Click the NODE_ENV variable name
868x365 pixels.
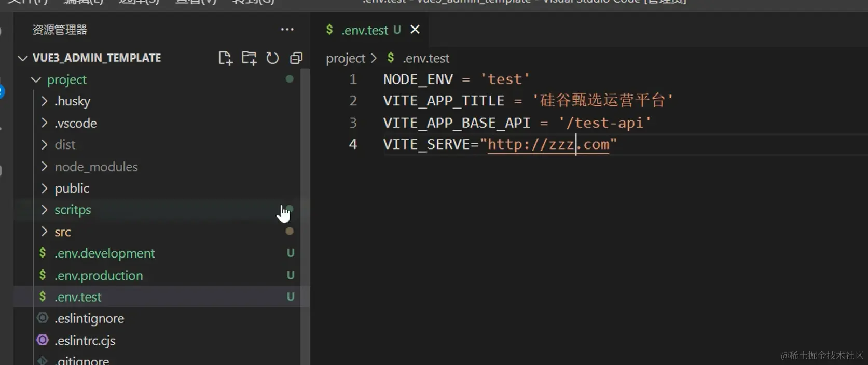coord(418,79)
